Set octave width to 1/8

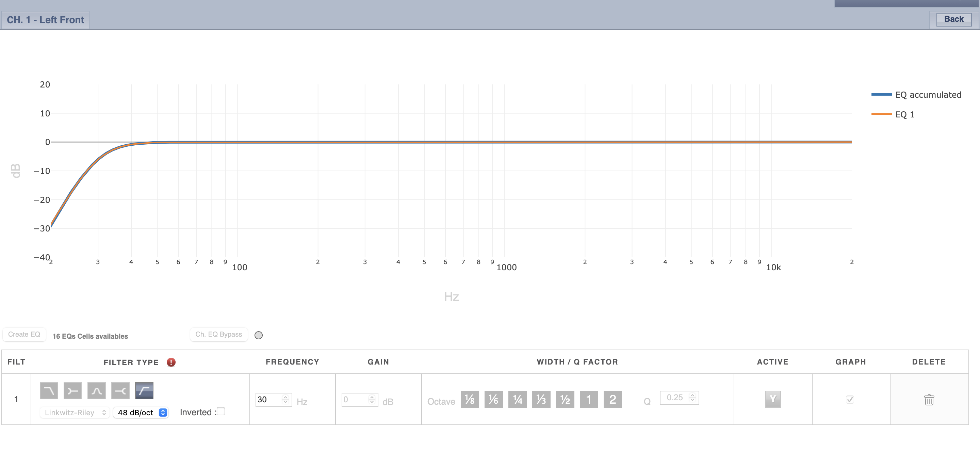click(x=470, y=399)
